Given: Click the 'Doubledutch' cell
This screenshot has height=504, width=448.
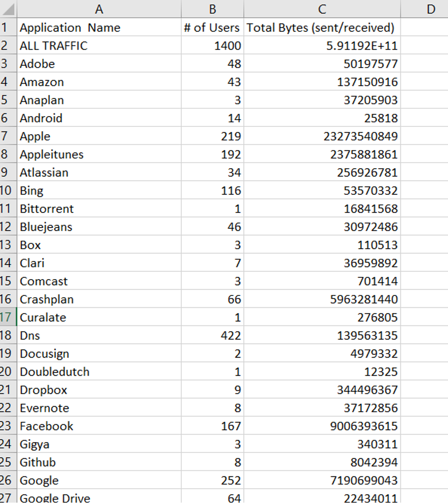Looking at the screenshot, I should click(x=99, y=372).
